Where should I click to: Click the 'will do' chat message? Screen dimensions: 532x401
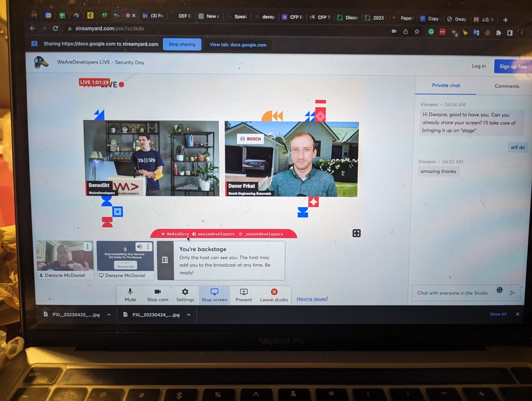pyautogui.click(x=518, y=148)
